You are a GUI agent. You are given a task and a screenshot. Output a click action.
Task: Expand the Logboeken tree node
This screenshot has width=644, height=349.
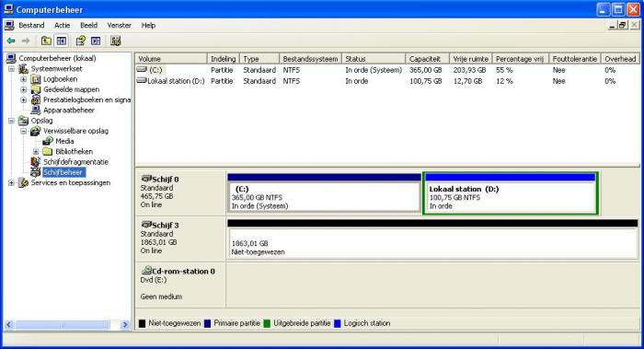(x=24, y=79)
